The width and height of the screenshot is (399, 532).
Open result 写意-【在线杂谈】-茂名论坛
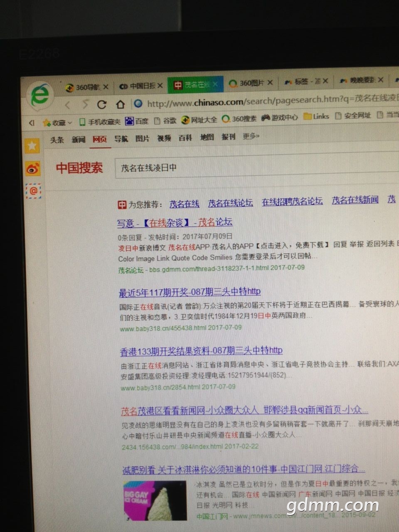(x=175, y=223)
